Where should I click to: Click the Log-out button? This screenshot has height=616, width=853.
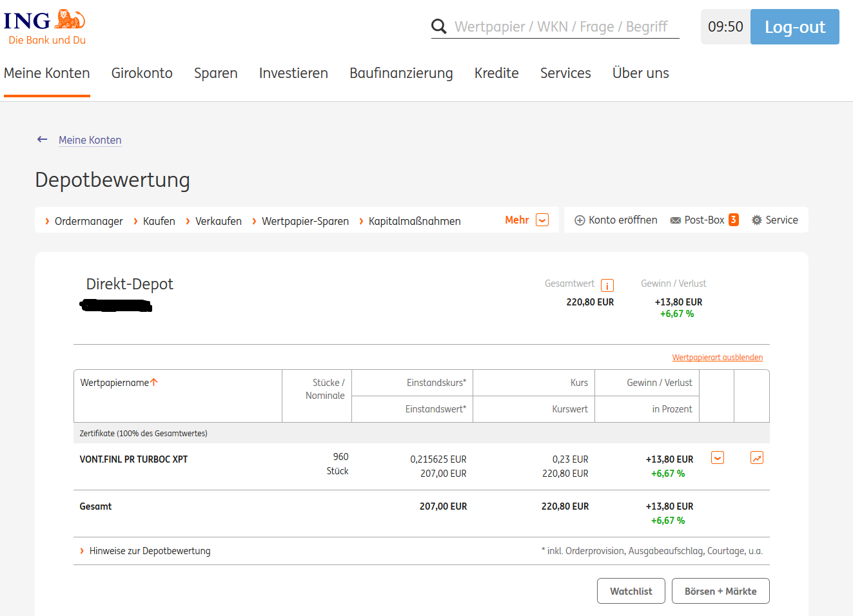(794, 27)
